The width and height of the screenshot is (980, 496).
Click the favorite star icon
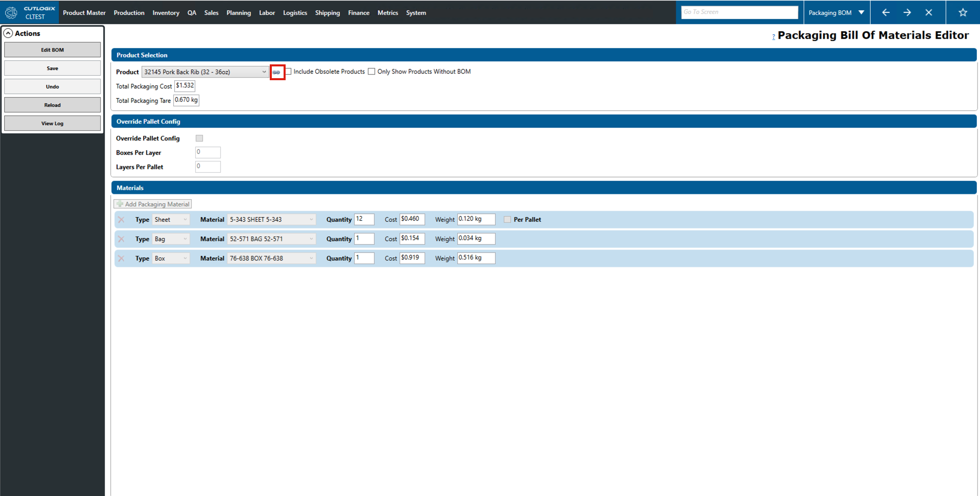tap(963, 13)
